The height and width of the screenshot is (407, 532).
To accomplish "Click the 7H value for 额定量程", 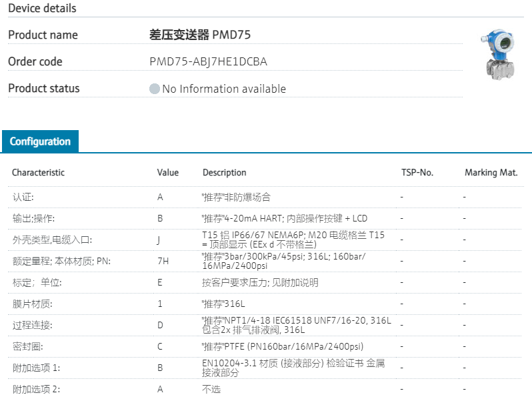I will point(162,261).
